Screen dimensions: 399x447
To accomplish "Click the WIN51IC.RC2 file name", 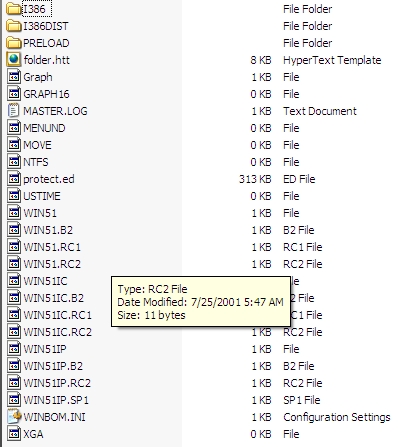I will (x=57, y=332).
